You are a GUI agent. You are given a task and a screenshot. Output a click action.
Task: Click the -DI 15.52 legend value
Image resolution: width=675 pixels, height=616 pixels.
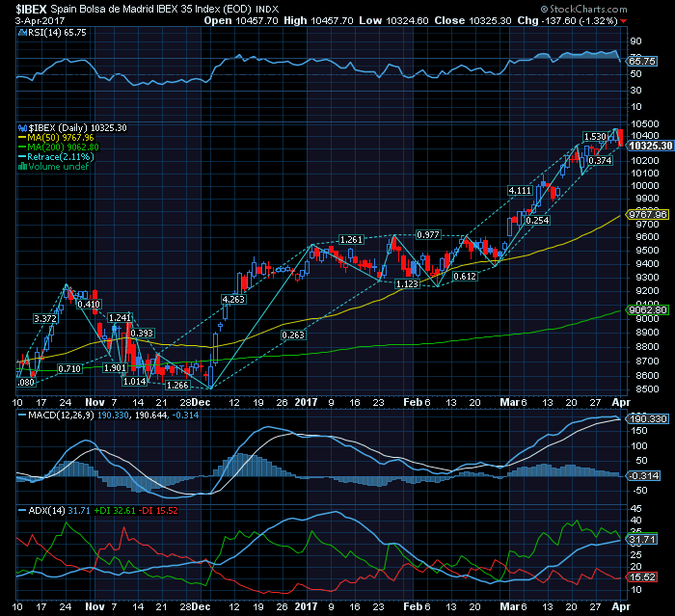160,511
